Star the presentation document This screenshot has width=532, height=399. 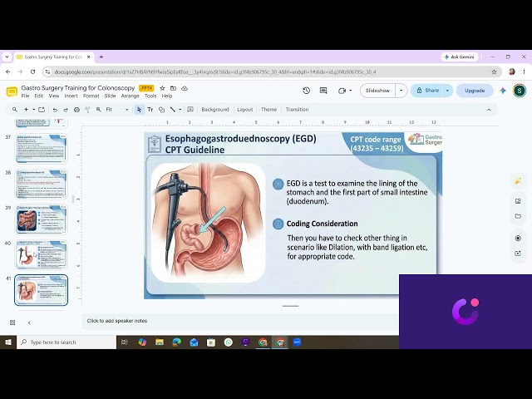pos(162,88)
